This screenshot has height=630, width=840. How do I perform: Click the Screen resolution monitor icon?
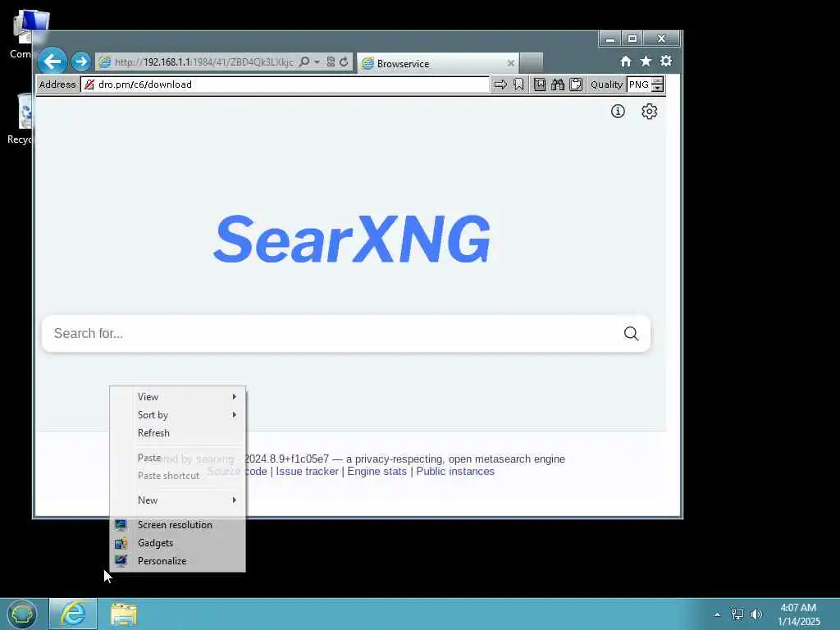(121, 525)
